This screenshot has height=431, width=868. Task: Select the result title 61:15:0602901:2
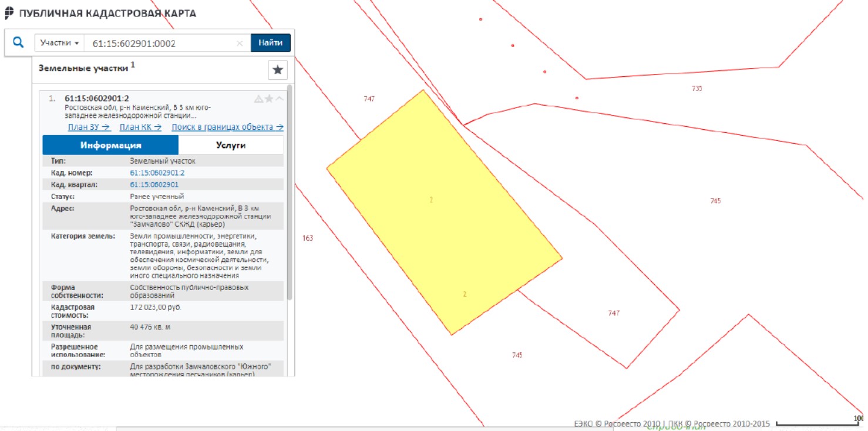tap(96, 98)
